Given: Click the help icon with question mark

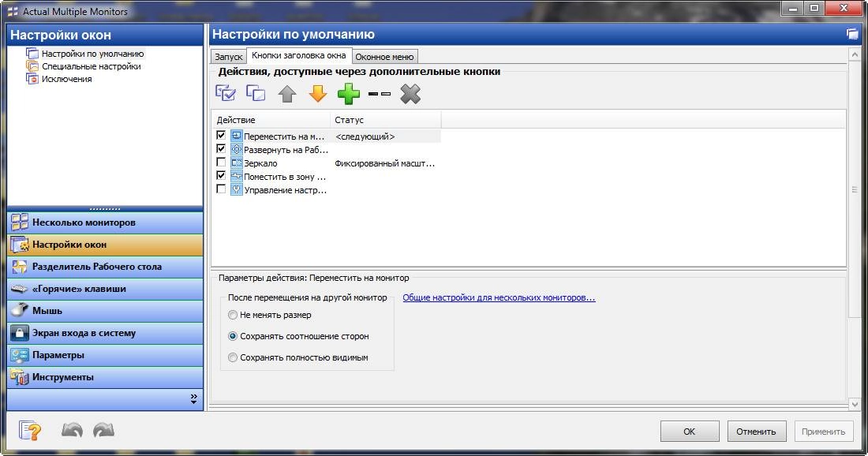Looking at the screenshot, I should tap(30, 431).
